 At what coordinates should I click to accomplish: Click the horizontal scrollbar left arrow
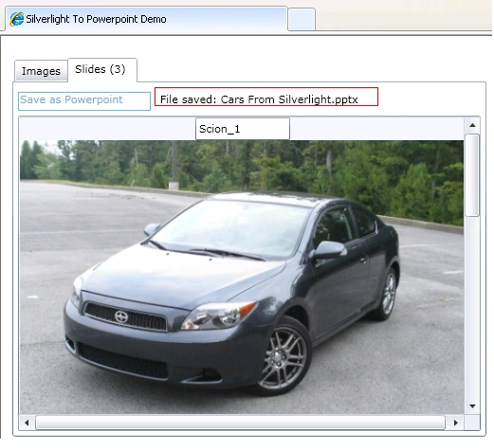coord(27,422)
